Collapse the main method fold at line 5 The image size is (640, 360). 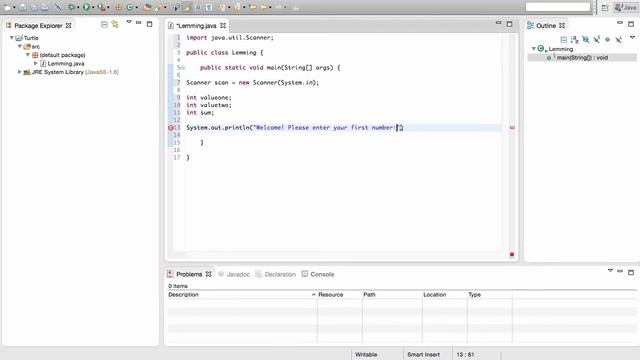[x=183, y=68]
